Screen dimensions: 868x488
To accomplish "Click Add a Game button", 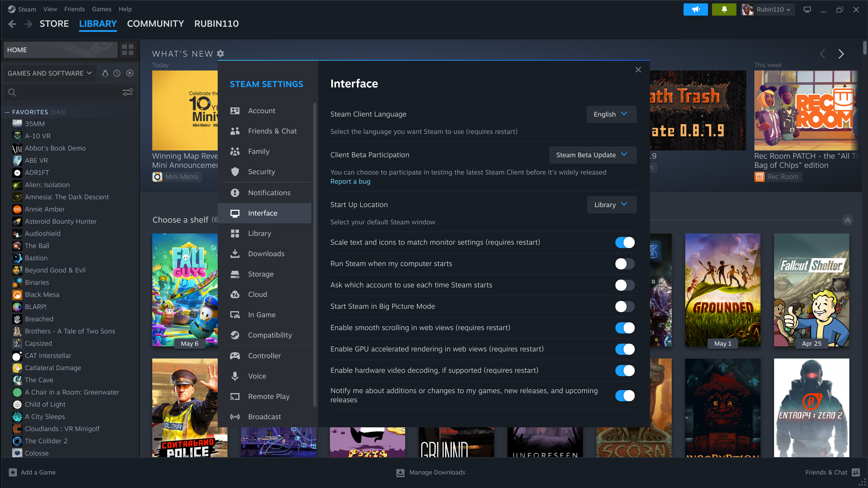I will tap(33, 472).
